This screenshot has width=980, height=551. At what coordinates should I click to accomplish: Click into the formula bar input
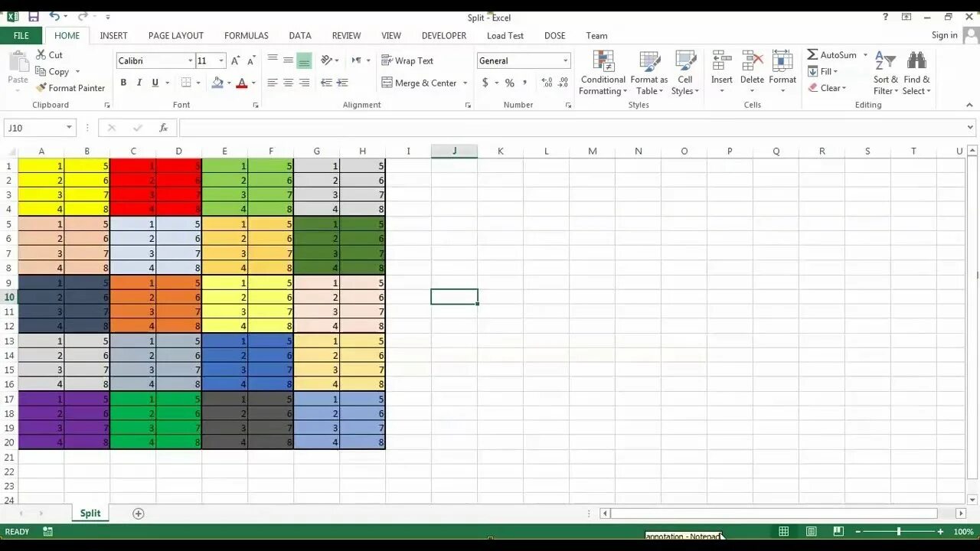[x=570, y=128]
